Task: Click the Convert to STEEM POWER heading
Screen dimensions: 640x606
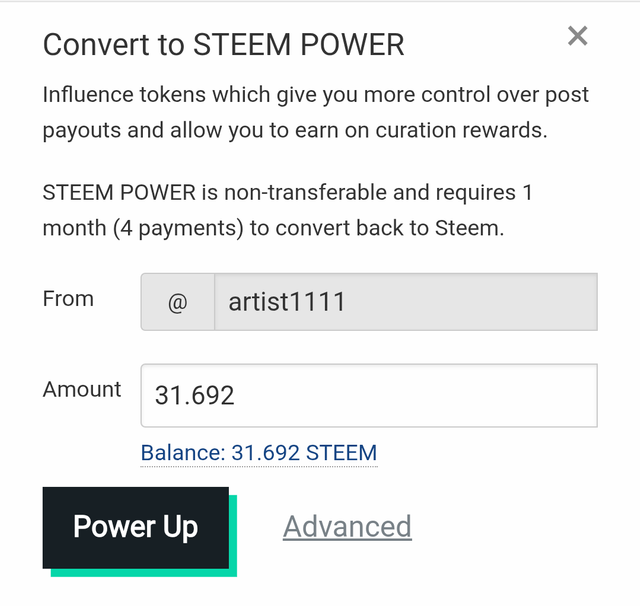Action: click(x=223, y=44)
